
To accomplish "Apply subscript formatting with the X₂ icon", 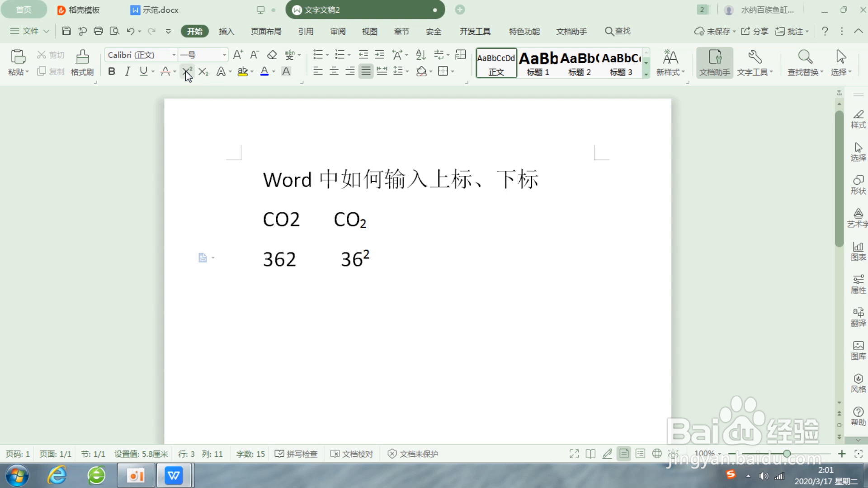I will click(x=203, y=71).
